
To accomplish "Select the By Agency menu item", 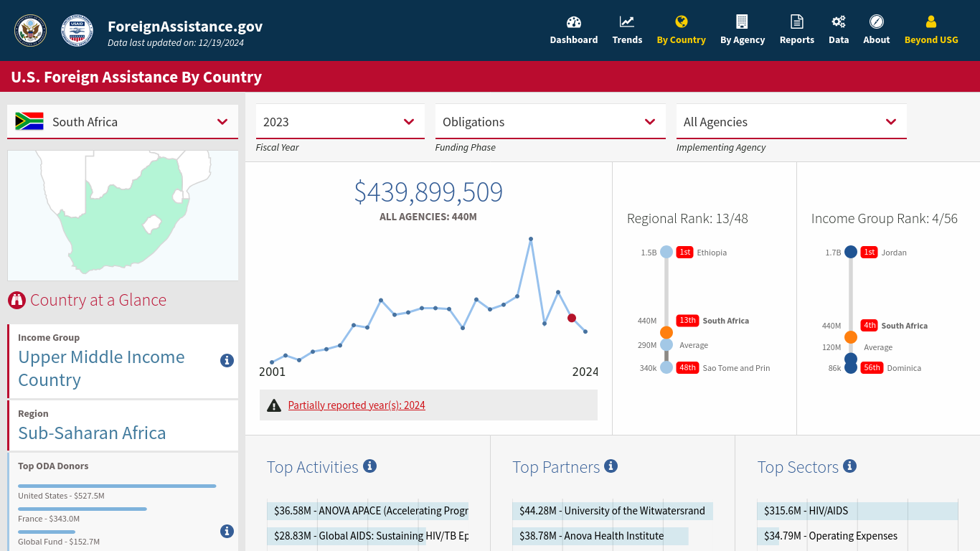I will [x=743, y=30].
